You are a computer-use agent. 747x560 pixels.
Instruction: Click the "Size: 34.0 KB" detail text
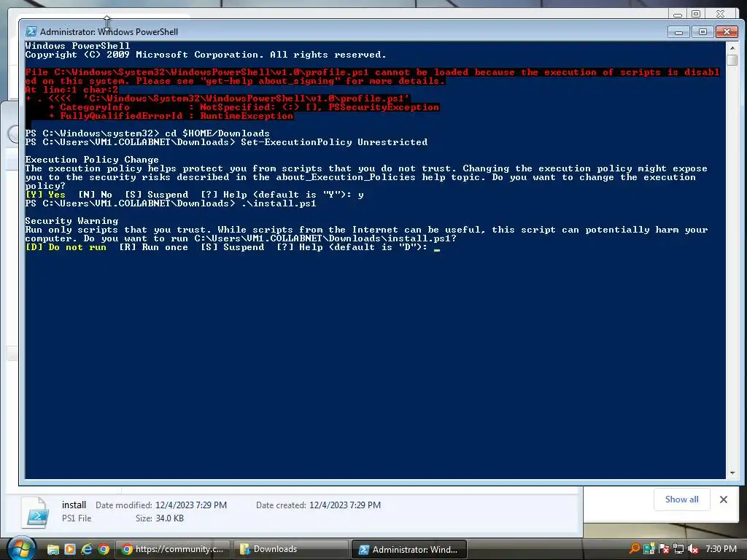click(160, 518)
